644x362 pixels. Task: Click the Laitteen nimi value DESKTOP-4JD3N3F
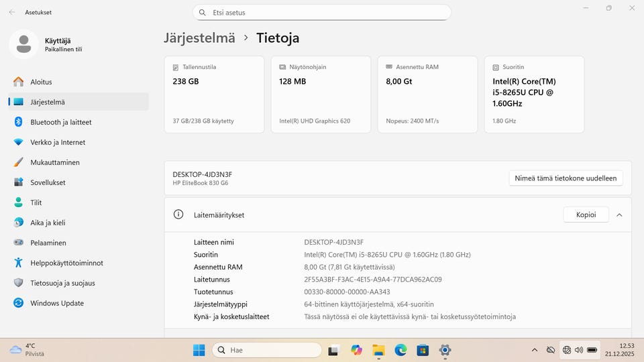click(333, 242)
